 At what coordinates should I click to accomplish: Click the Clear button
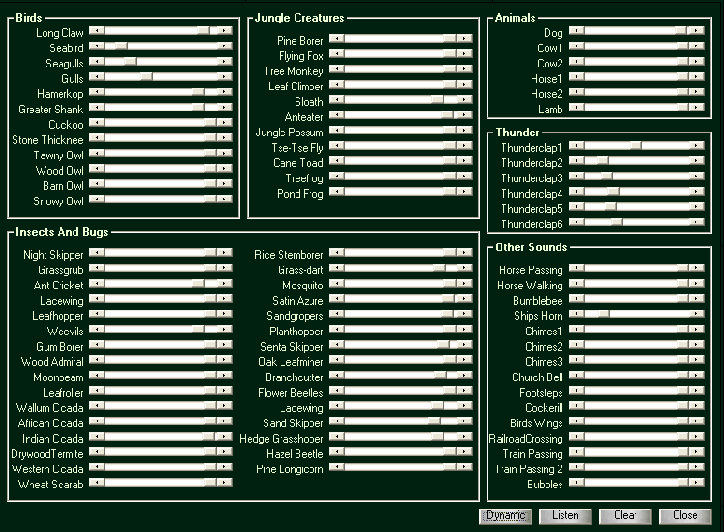pyautogui.click(x=625, y=516)
